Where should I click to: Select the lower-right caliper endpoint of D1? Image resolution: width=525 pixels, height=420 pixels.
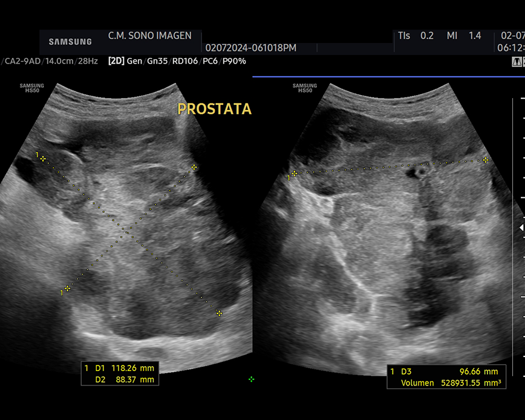[219, 313]
